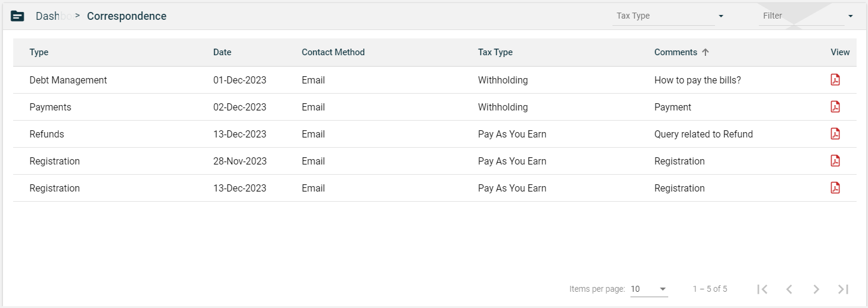Select the Refunds row comment text
This screenshot has height=308, width=868.
click(703, 134)
